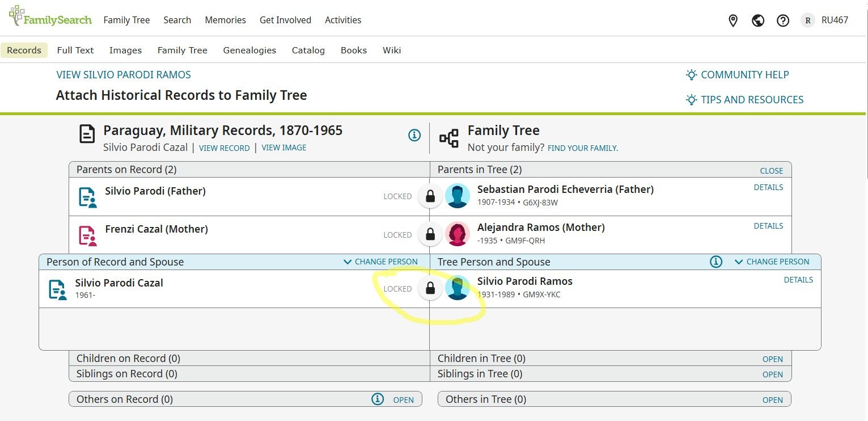Click info icon in Tree Person and Spouse header
The height and width of the screenshot is (421, 868).
[716, 262]
